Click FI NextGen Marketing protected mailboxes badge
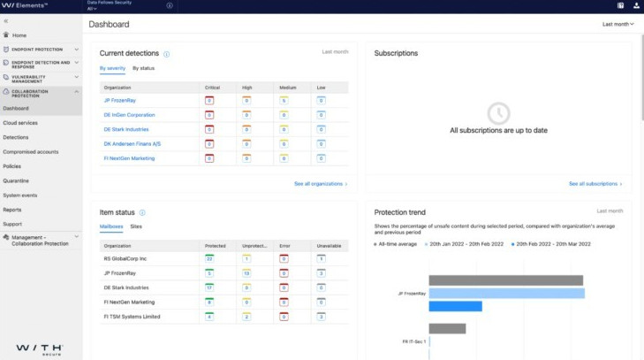This screenshot has width=644, height=360. tap(209, 302)
